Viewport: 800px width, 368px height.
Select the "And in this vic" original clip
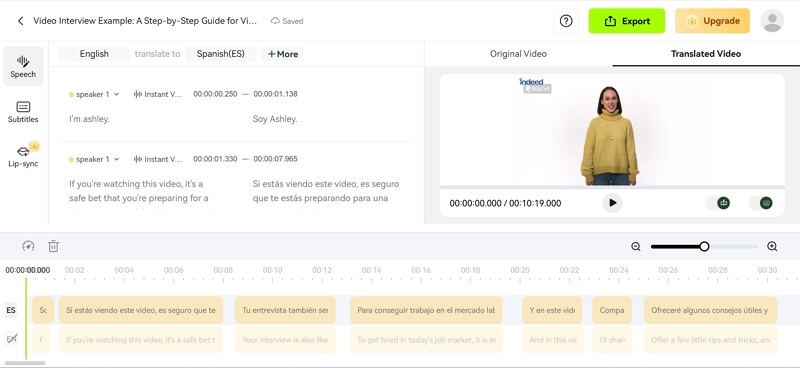pyautogui.click(x=552, y=339)
